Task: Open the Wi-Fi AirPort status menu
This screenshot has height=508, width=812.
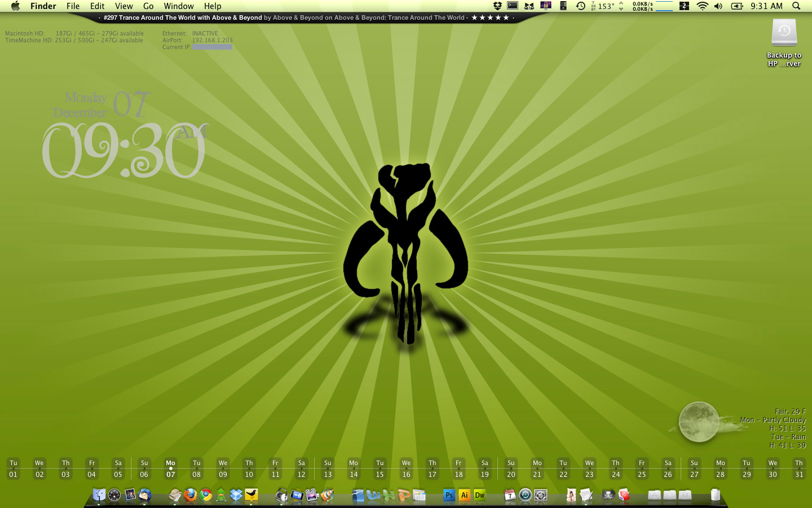Action: coord(702,6)
